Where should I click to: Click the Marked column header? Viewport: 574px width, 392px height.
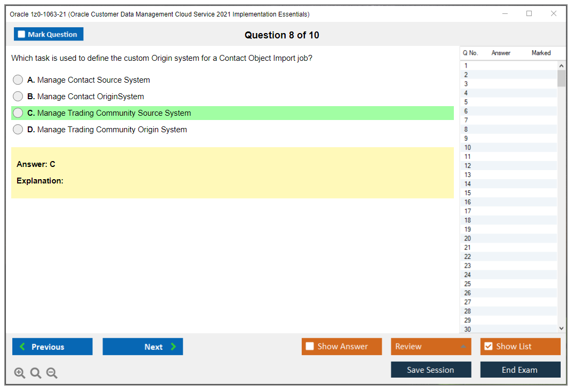tap(541, 53)
